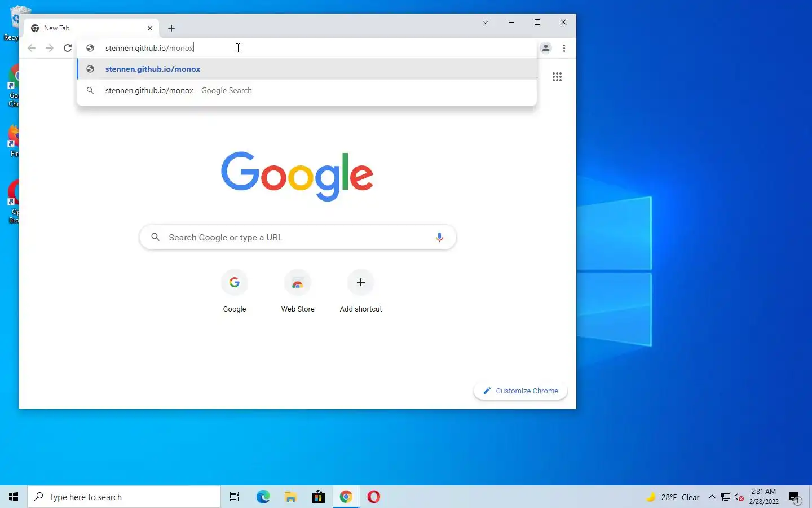Select the New Tab tab
The width and height of the screenshot is (812, 508).
[91, 28]
